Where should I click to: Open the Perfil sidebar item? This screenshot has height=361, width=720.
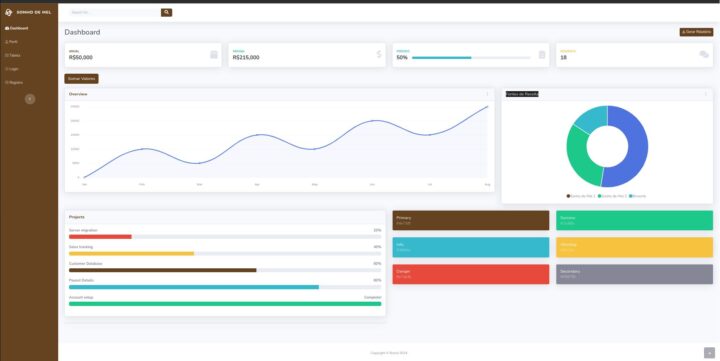[11, 42]
